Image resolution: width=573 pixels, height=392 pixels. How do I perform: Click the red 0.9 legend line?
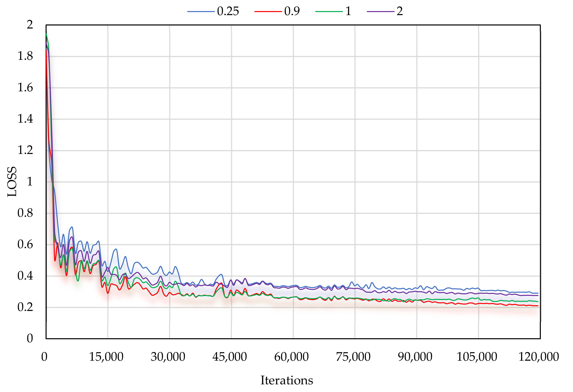(x=268, y=11)
